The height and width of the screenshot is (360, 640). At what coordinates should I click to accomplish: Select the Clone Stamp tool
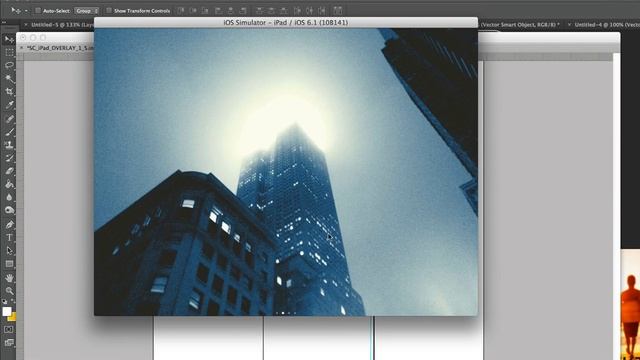(9, 145)
